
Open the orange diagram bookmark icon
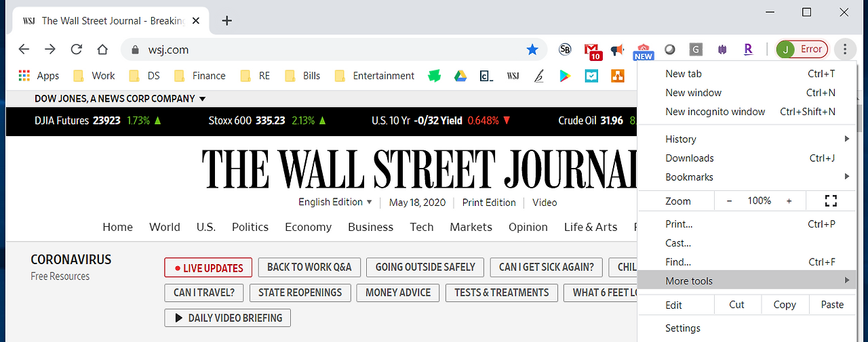tap(617, 76)
